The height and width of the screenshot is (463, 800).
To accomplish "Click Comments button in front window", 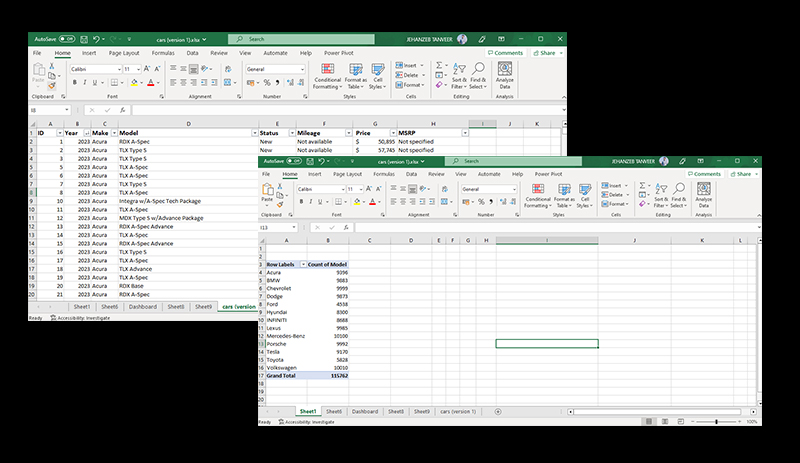I will tap(704, 174).
